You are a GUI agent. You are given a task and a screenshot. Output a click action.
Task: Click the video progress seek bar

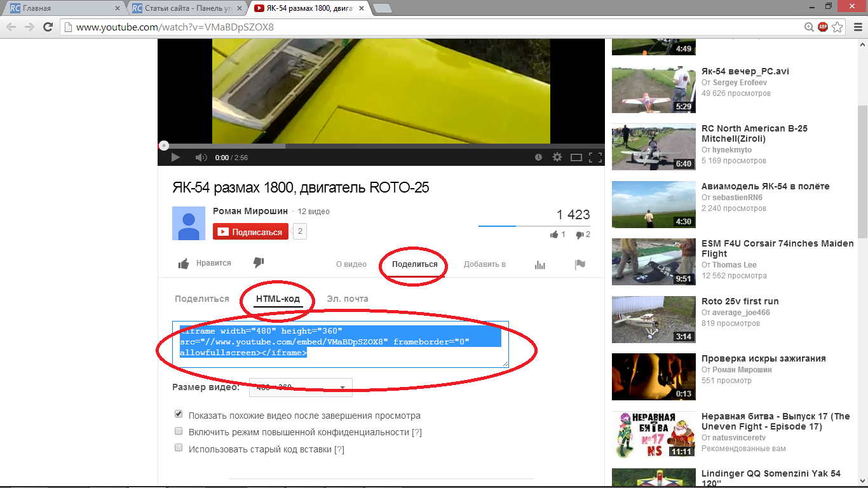381,146
